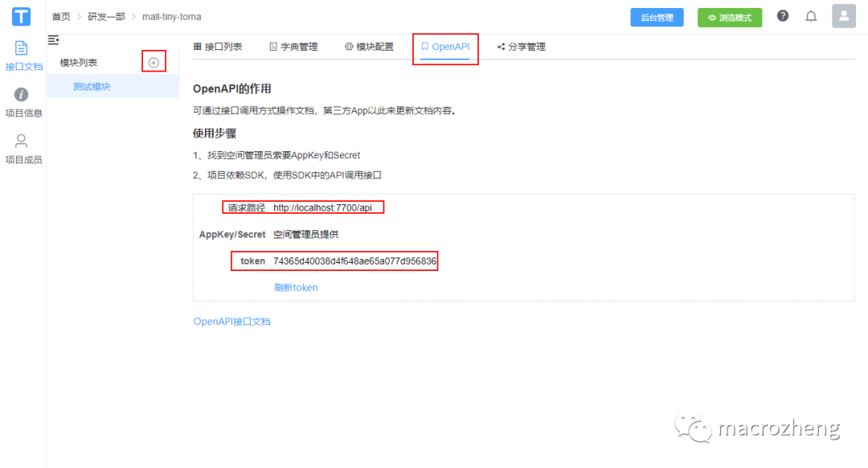Collapse the 模块列表 panel

(x=53, y=40)
